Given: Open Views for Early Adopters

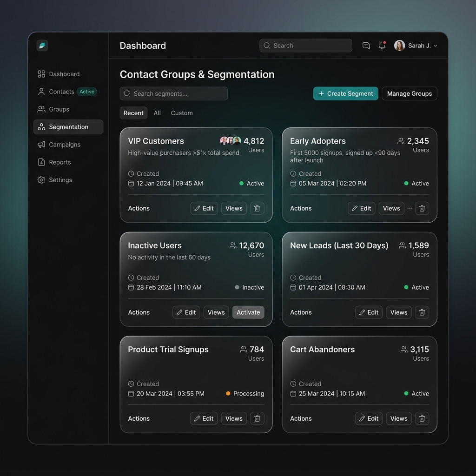Looking at the screenshot, I should coord(391,208).
